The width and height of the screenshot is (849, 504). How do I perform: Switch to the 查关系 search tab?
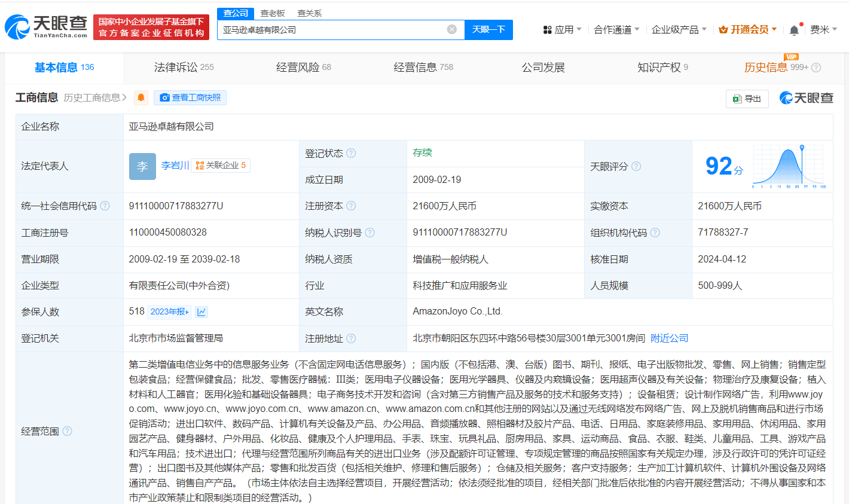tap(309, 13)
